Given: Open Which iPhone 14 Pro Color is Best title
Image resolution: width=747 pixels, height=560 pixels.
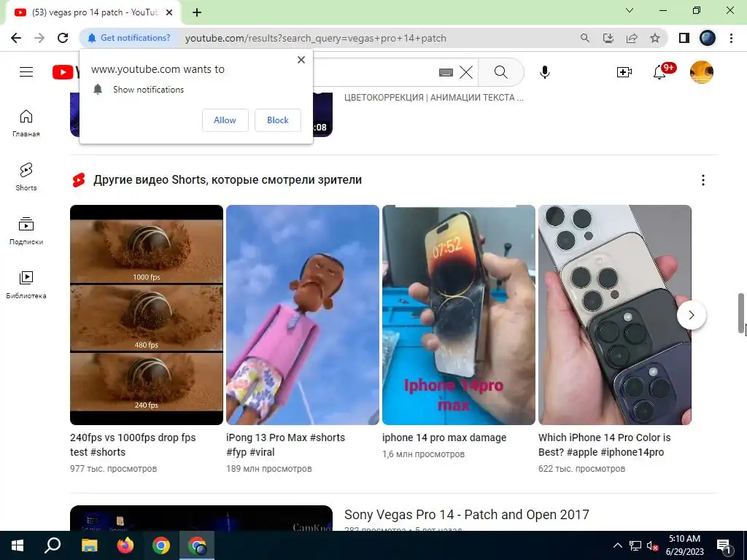Looking at the screenshot, I should click(x=605, y=445).
